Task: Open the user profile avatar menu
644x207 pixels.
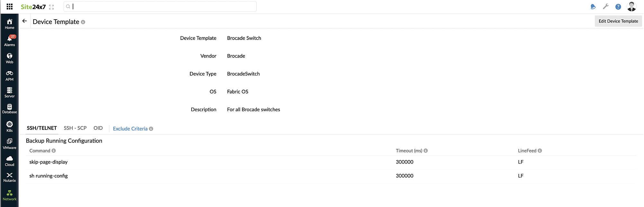Action: (x=631, y=6)
